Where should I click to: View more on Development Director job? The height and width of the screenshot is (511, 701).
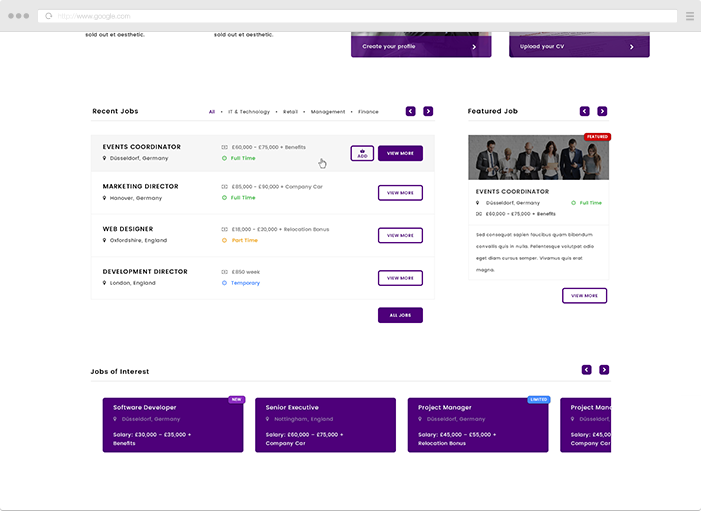point(400,278)
